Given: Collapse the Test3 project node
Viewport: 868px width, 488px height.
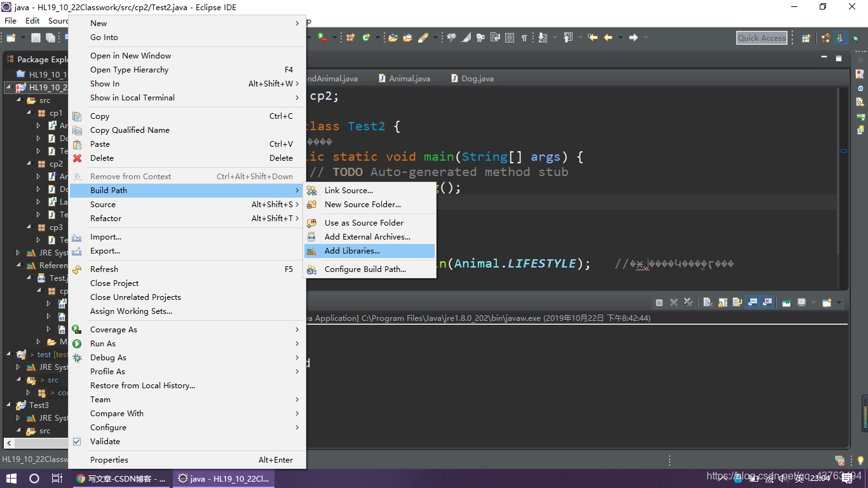Looking at the screenshot, I should 8,405.
